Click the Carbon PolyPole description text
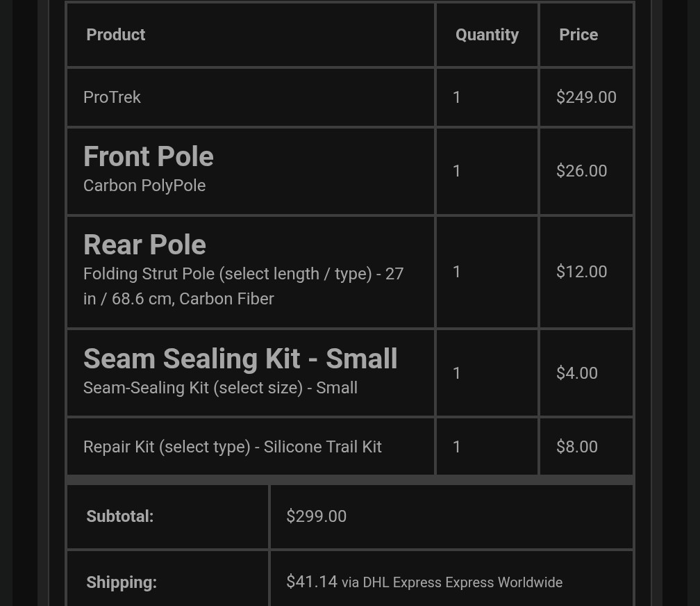 (144, 186)
